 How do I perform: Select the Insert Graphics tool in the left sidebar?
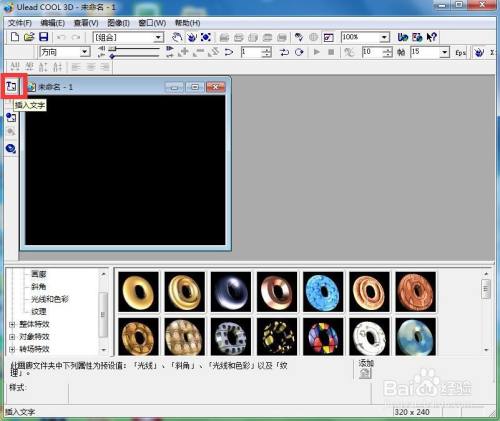coord(11,117)
